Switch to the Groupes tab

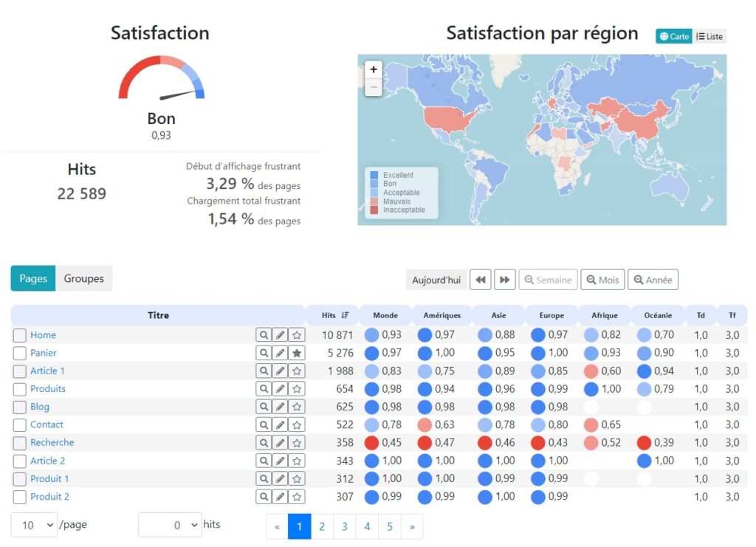tap(83, 278)
